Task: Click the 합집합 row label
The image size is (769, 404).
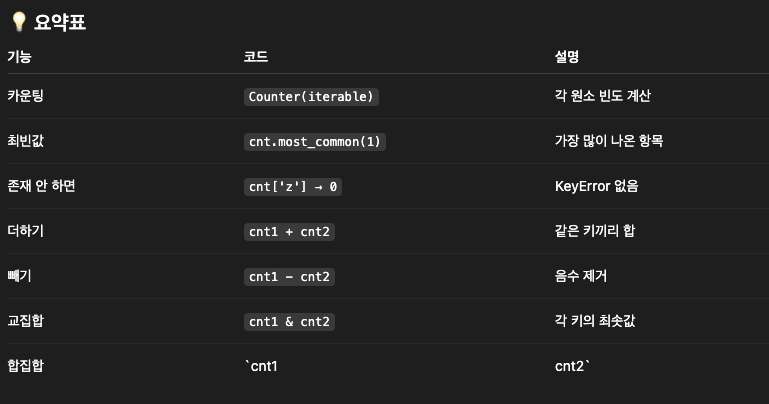Action: 26,366
